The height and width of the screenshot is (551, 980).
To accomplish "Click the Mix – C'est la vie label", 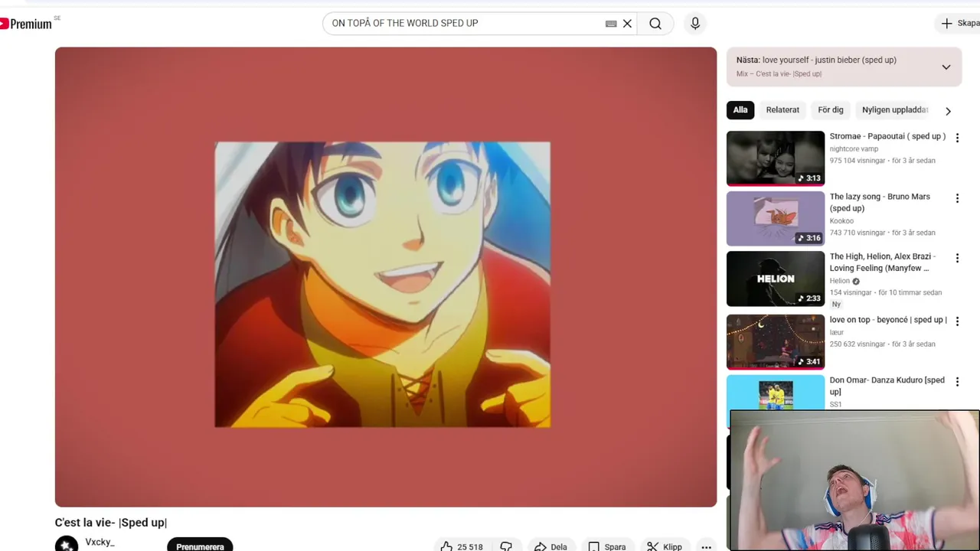I will point(779,74).
